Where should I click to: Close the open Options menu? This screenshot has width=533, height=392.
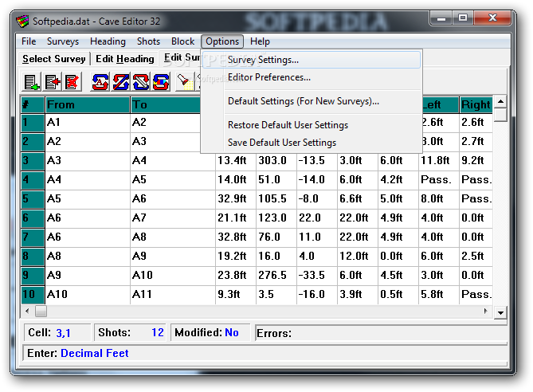[222, 41]
